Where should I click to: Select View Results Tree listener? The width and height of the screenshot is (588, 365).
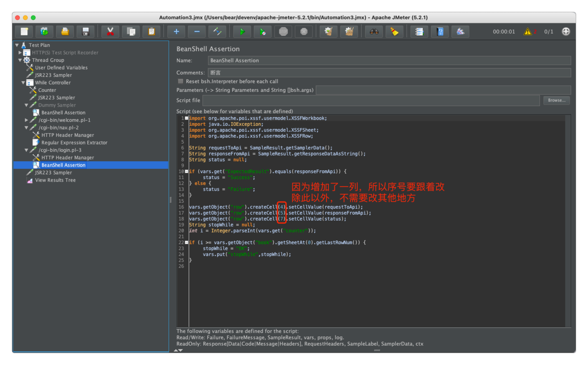click(x=55, y=180)
